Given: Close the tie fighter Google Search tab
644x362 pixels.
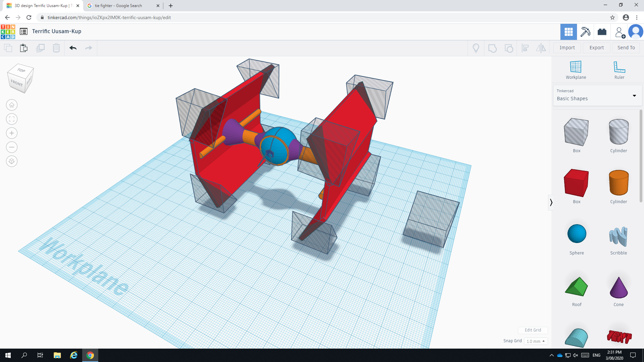Looking at the screenshot, I should tap(158, 6).
